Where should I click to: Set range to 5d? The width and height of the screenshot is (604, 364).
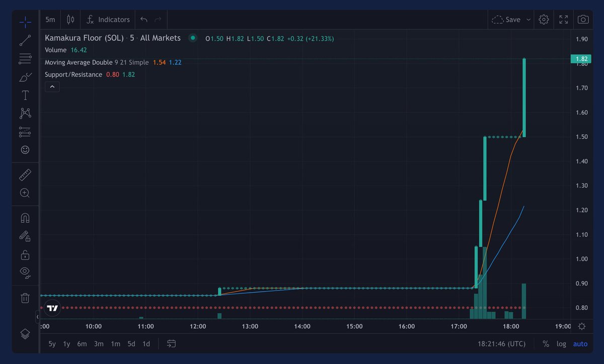131,344
